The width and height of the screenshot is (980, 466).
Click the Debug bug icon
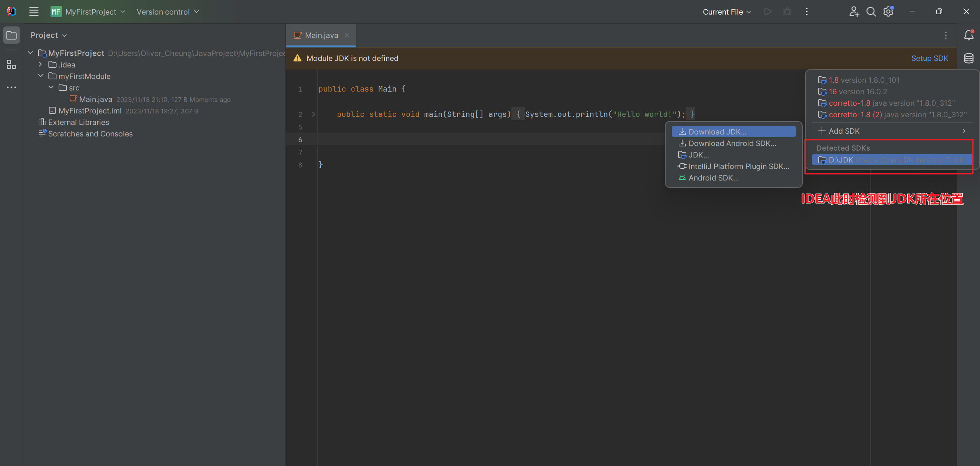[787, 11]
